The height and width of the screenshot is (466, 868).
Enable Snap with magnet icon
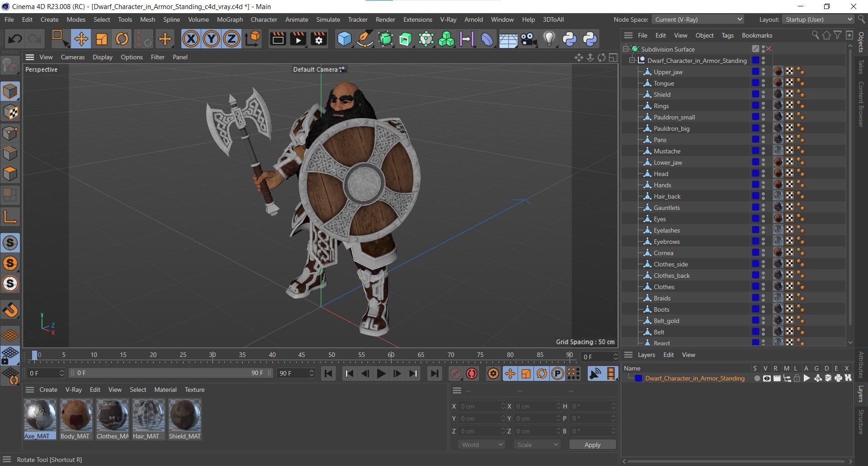pos(10,310)
